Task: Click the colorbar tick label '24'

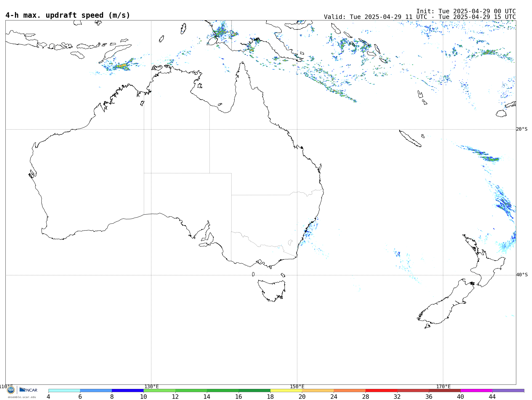Action: click(334, 397)
